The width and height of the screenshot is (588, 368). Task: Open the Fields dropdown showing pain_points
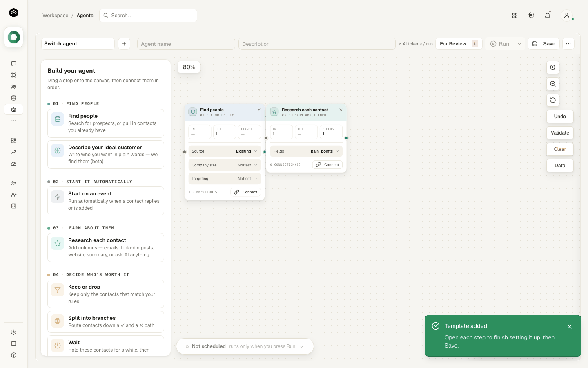click(306, 151)
